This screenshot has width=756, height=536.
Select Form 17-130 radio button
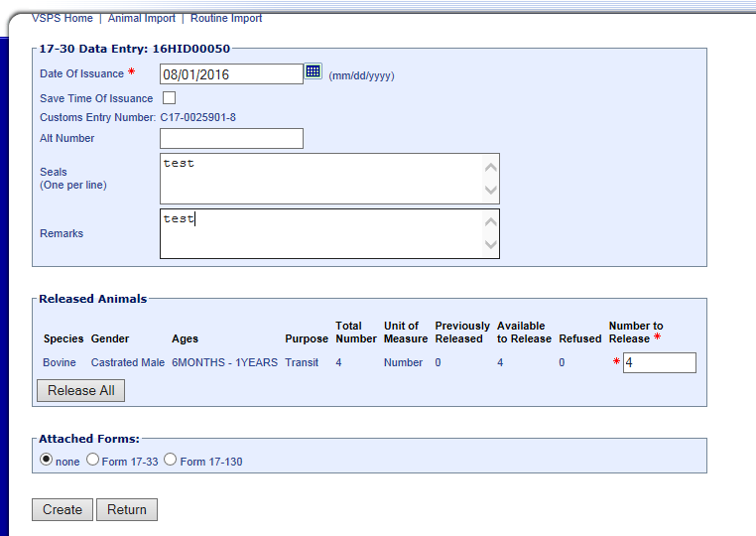(171, 460)
